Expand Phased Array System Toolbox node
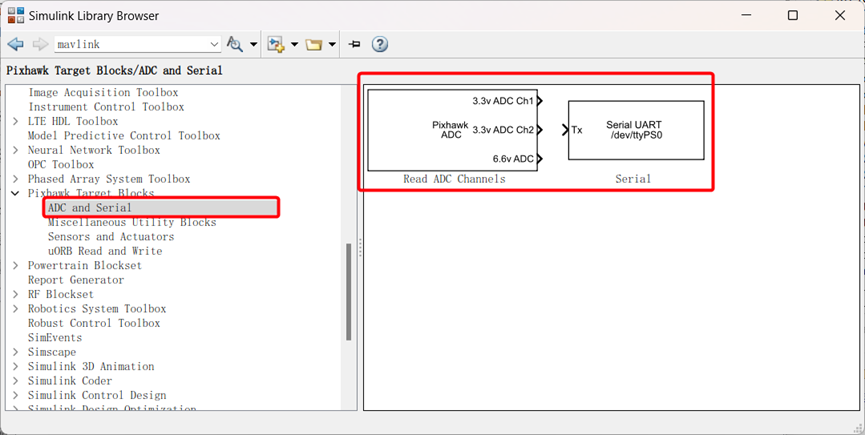The width and height of the screenshot is (865, 435). [x=15, y=179]
